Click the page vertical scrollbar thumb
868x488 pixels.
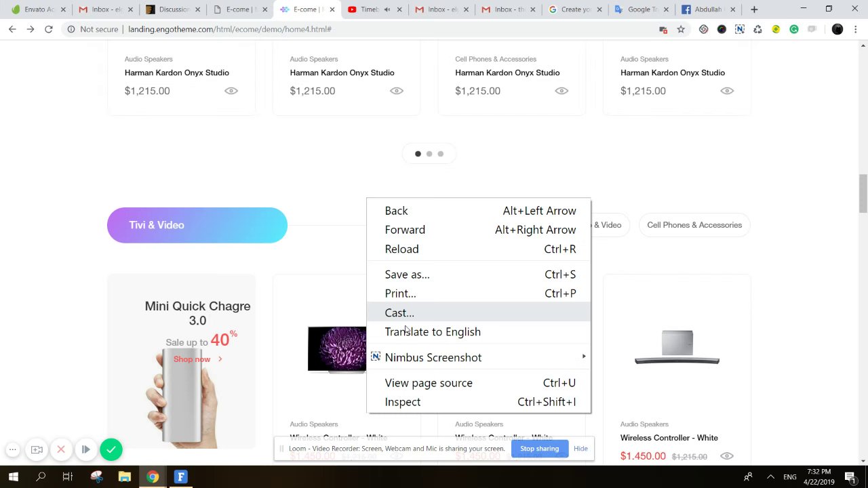pyautogui.click(x=863, y=193)
